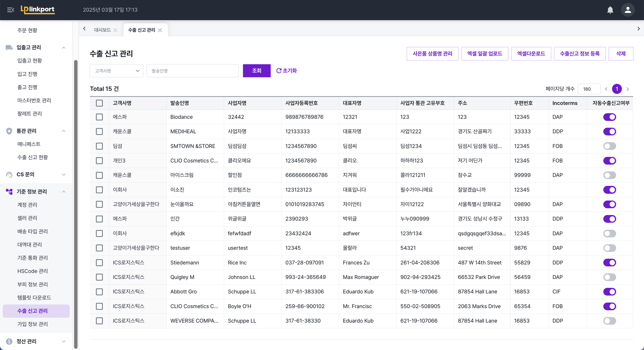Check the MEDIHEAL row checkbox

pos(99,131)
